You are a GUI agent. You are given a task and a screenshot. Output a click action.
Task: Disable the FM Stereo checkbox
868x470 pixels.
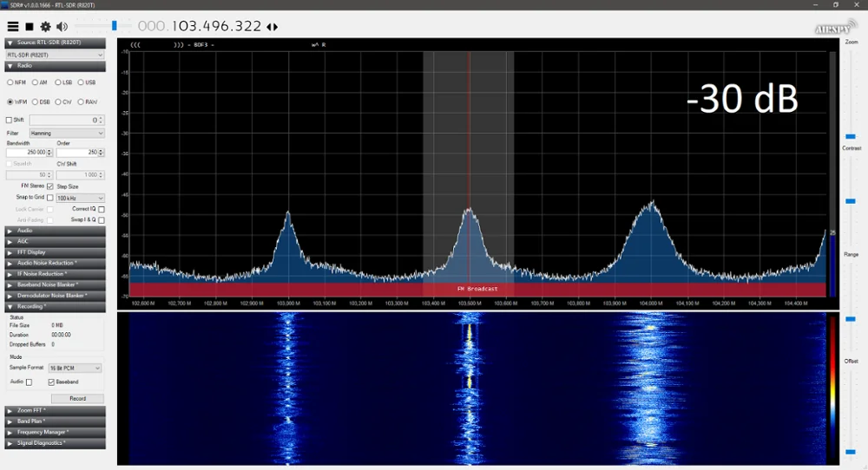(x=49, y=186)
